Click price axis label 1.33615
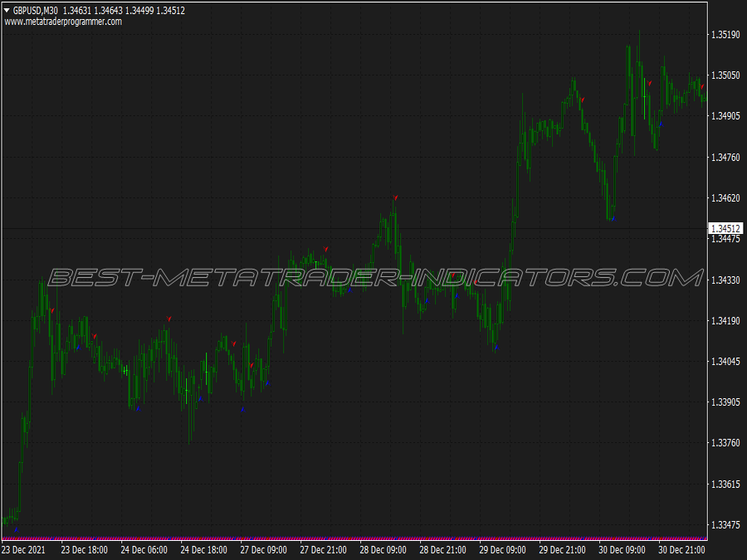747x560 pixels. 725,485
